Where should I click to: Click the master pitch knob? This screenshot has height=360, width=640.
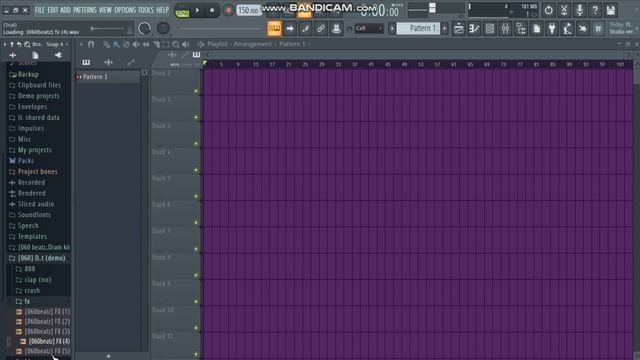coord(163,28)
